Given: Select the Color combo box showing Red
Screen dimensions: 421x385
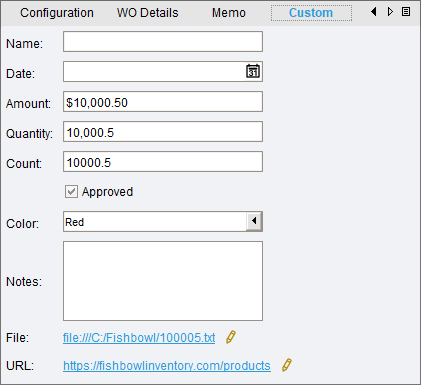Looking at the screenshot, I should pos(163,221).
